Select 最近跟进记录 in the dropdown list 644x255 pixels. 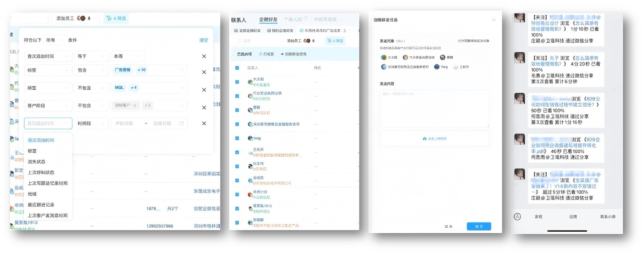pos(41,205)
